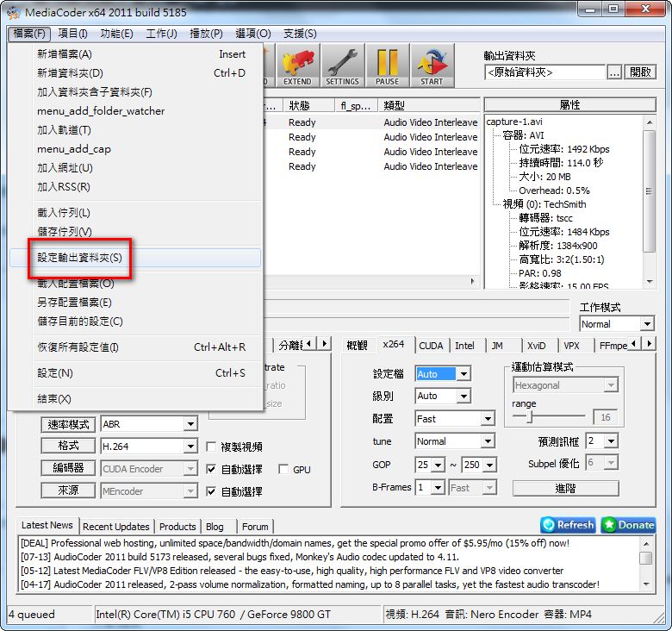Open SETTINGS wrench toolbar icon
Image resolution: width=672 pixels, height=631 pixels.
point(342,66)
